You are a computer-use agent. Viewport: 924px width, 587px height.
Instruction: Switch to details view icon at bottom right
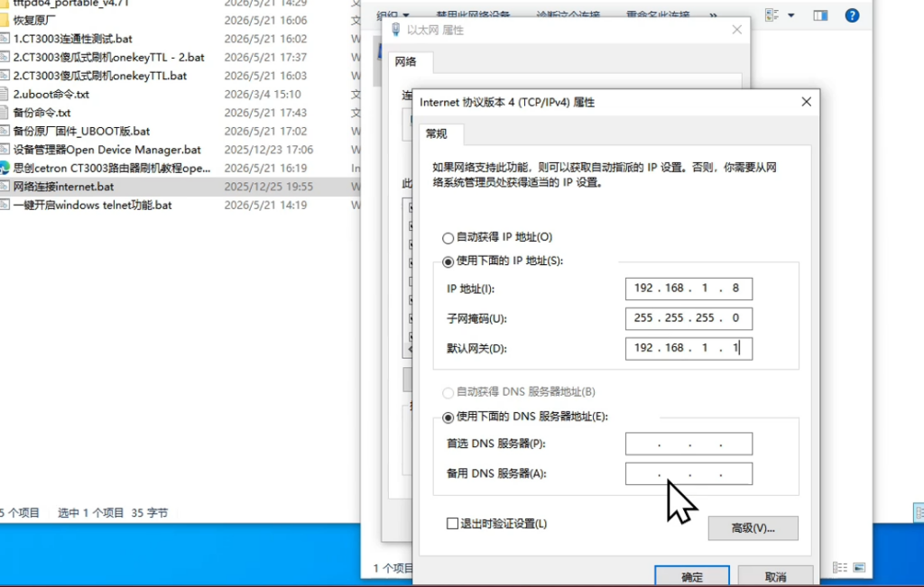point(840,567)
